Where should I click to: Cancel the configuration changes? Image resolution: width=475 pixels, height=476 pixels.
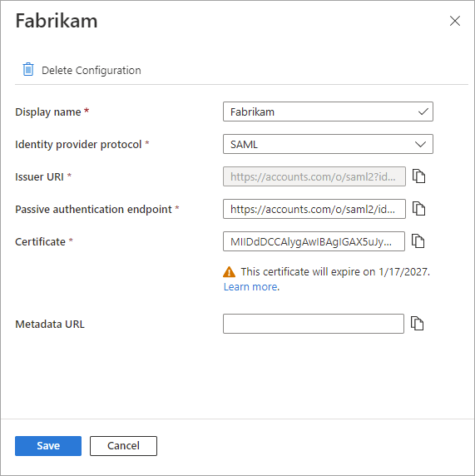tap(123, 446)
